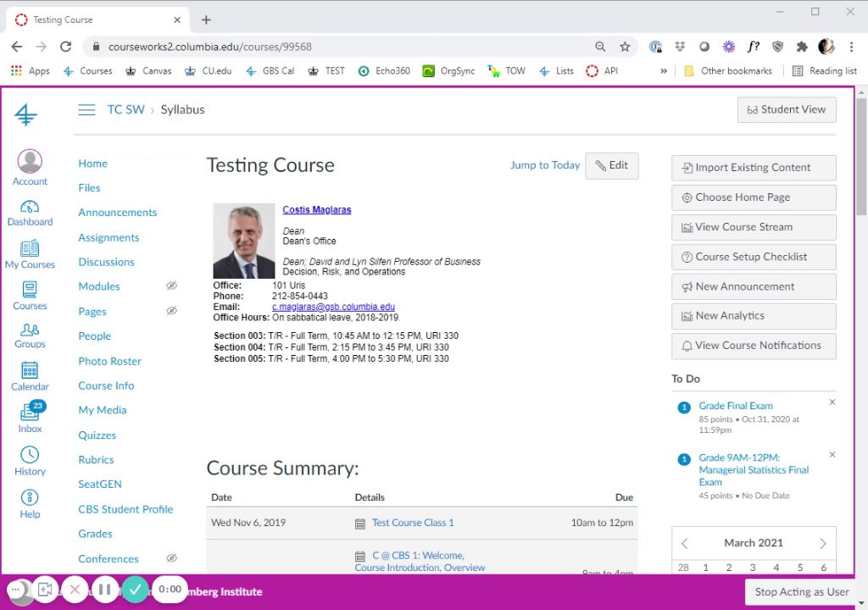Open the Chrome three-dot menu
Screen dimensions: 868x610
tap(851, 47)
